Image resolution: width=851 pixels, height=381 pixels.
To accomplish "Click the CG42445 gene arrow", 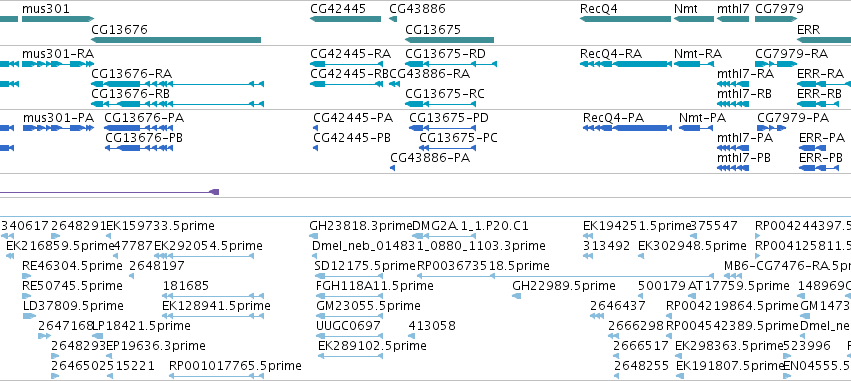I will (x=346, y=19).
